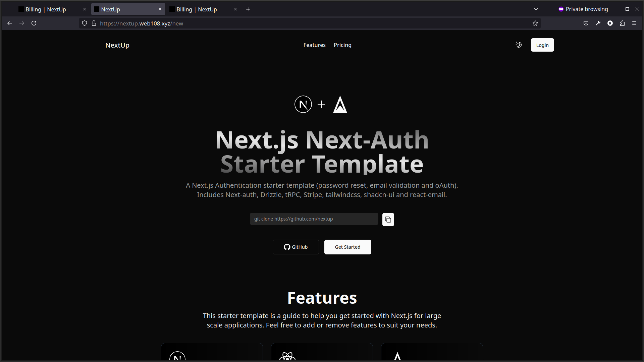644x362 pixels.
Task: Click the Next.js icon on the bottom-left card
Action: 178,357
